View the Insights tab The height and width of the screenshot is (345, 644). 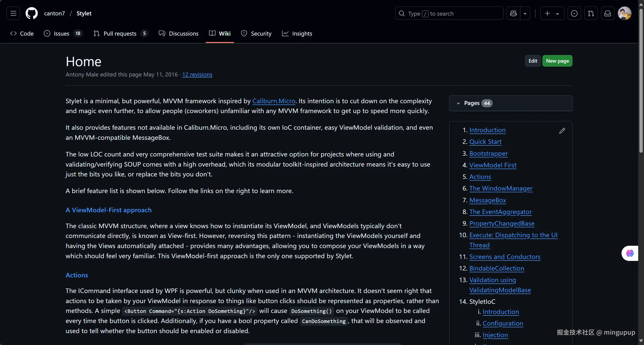297,34
